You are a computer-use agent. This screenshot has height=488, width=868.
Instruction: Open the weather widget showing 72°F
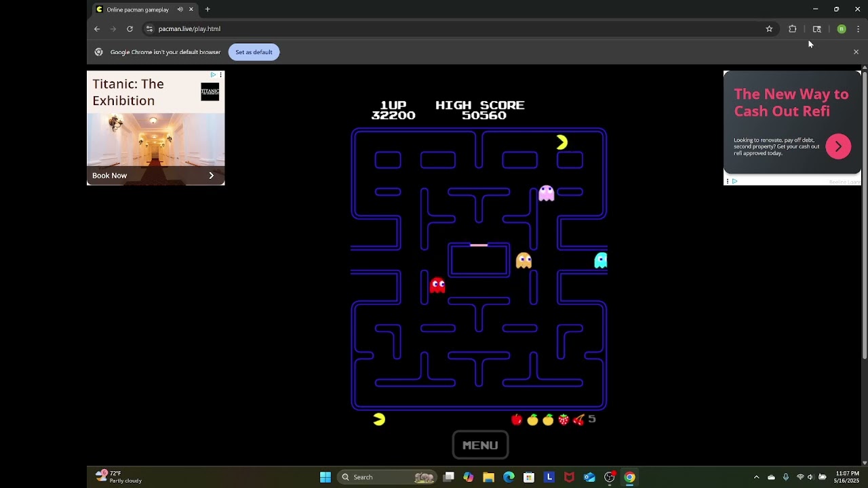click(x=119, y=477)
